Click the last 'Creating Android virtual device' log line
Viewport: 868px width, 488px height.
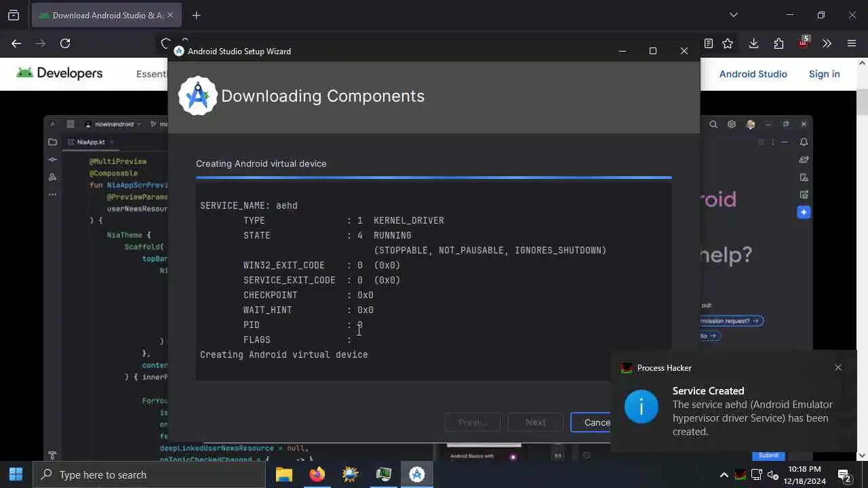pyautogui.click(x=284, y=354)
